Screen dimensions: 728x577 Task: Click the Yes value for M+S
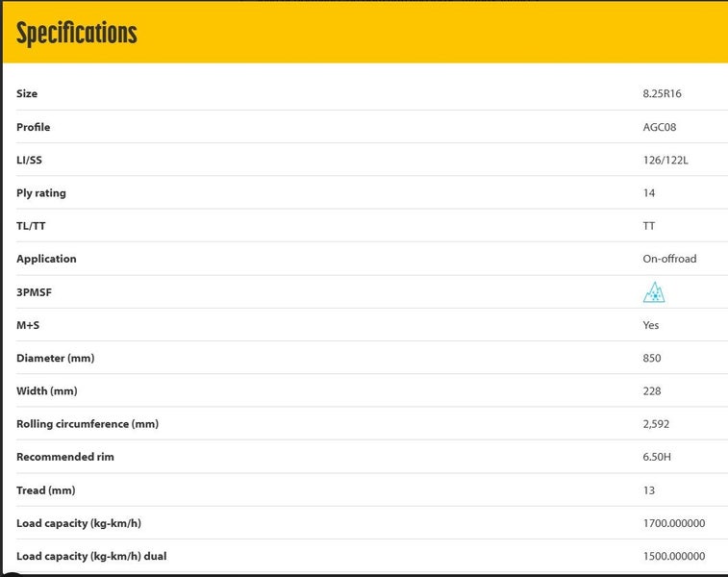(x=651, y=325)
